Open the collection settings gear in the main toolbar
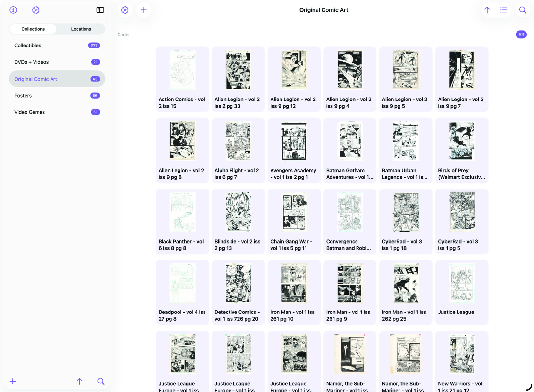534x392 pixels. coord(125,10)
